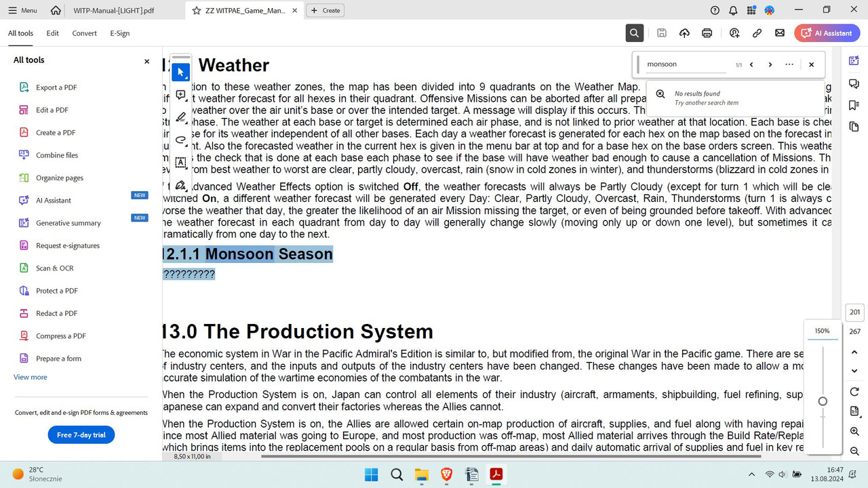Switch to WITP-Manual-[LIGHT].pdf tab

[114, 10]
